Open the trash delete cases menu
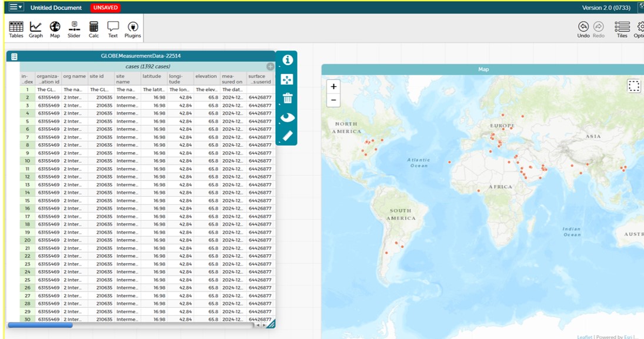644x339 pixels. coord(288,98)
